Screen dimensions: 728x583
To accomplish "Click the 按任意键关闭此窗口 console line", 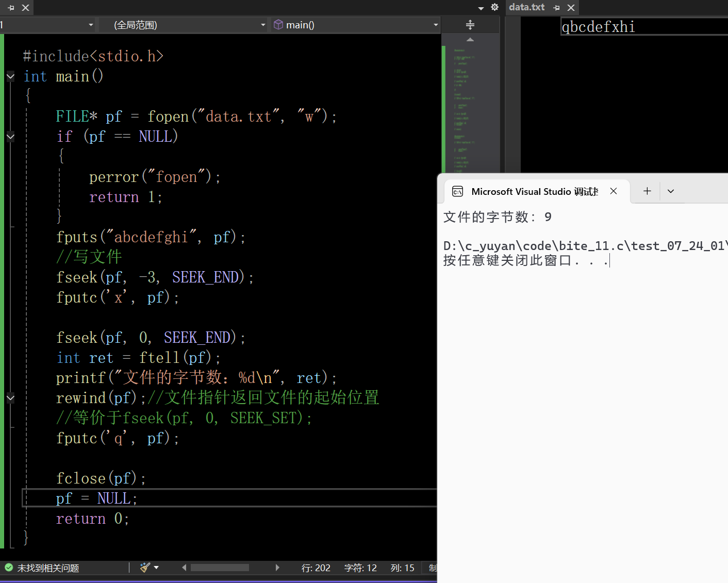I will pos(526,260).
